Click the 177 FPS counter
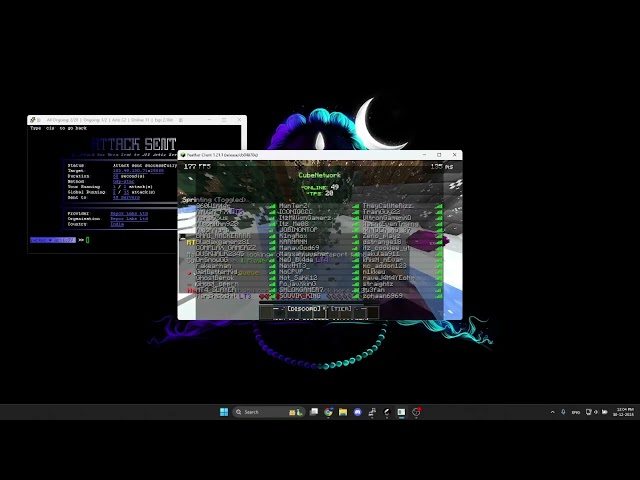This screenshot has width=640, height=480. (x=197, y=167)
